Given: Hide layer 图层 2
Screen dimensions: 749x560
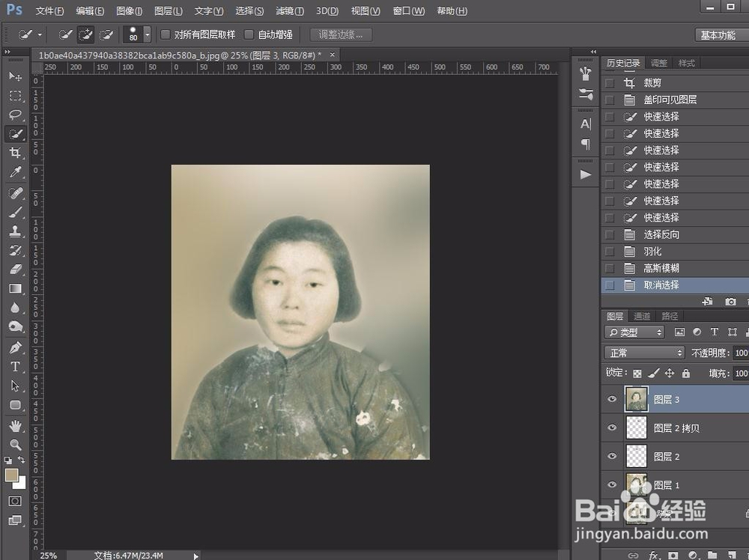Looking at the screenshot, I should (612, 456).
